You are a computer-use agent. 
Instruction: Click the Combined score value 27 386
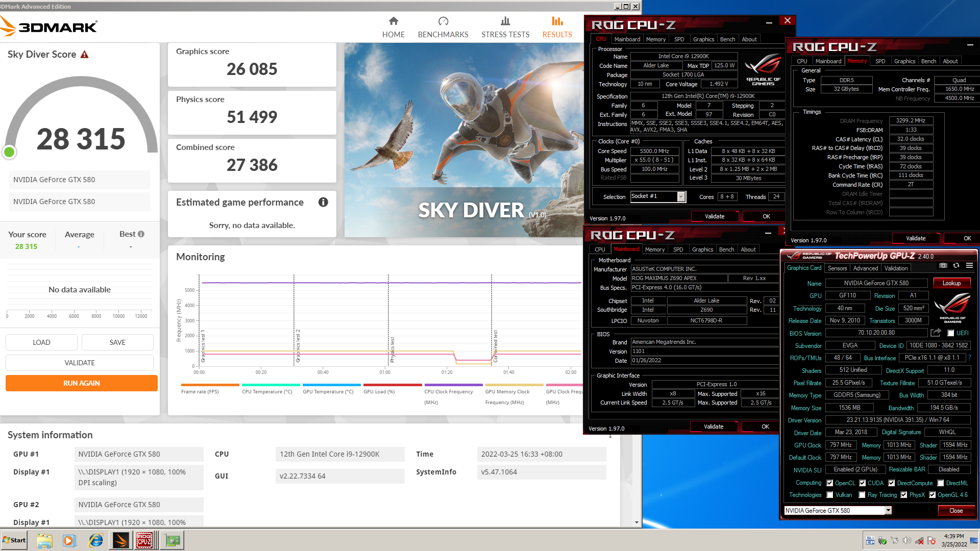(252, 165)
